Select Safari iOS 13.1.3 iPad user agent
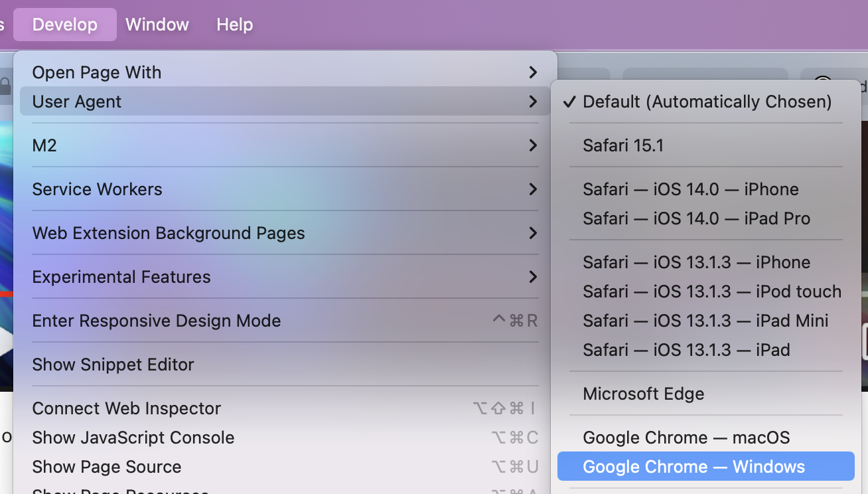This screenshot has width=868, height=494. tap(706, 350)
